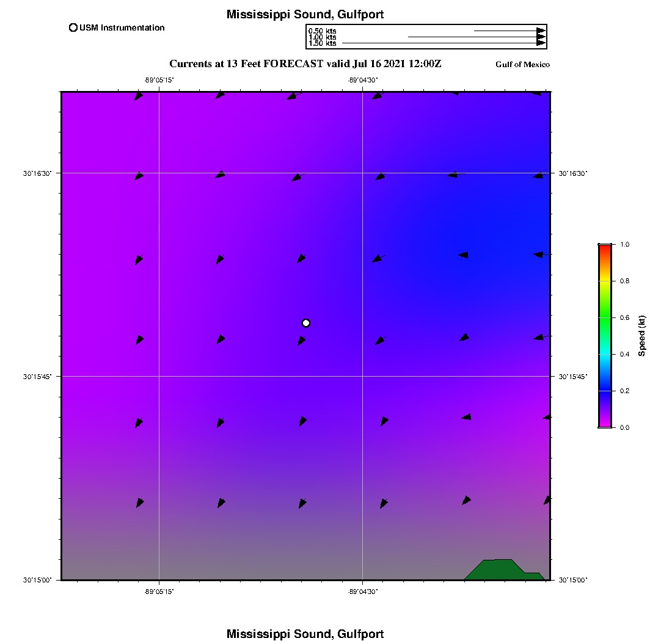The width and height of the screenshot is (672, 641).
Task: Click the 0.4 tick label on the color bar
Action: [625, 354]
